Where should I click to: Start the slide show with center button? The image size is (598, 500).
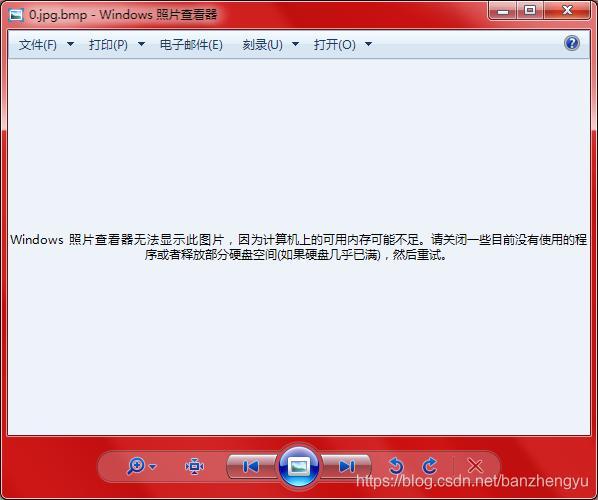tap(299, 466)
